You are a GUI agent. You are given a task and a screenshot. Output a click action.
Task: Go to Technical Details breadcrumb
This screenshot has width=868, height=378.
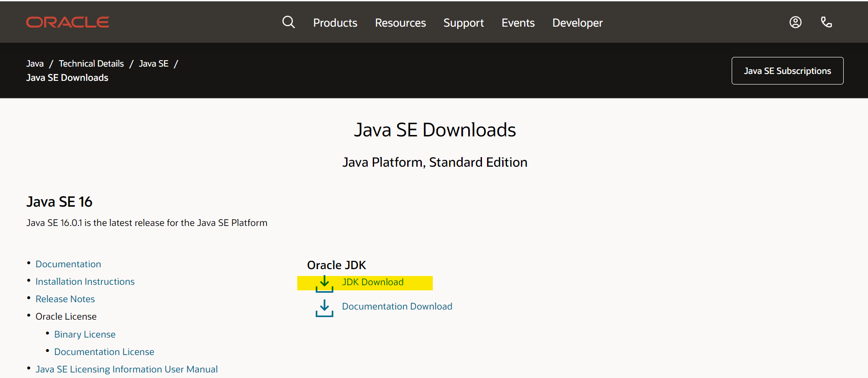[x=91, y=63]
